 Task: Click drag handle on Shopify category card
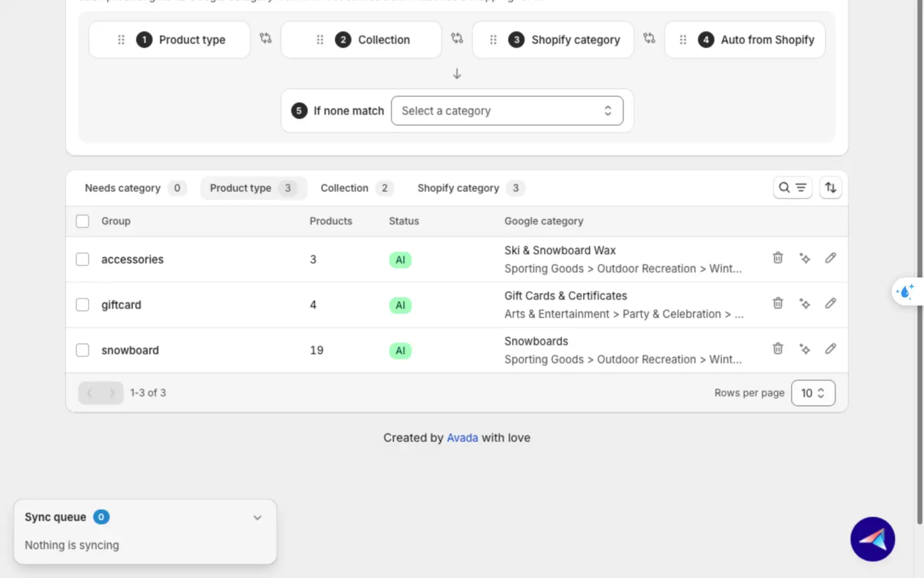pyautogui.click(x=493, y=40)
